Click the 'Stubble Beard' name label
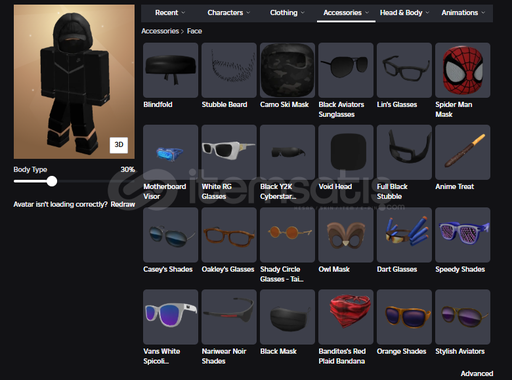This screenshot has width=512, height=380. [224, 104]
